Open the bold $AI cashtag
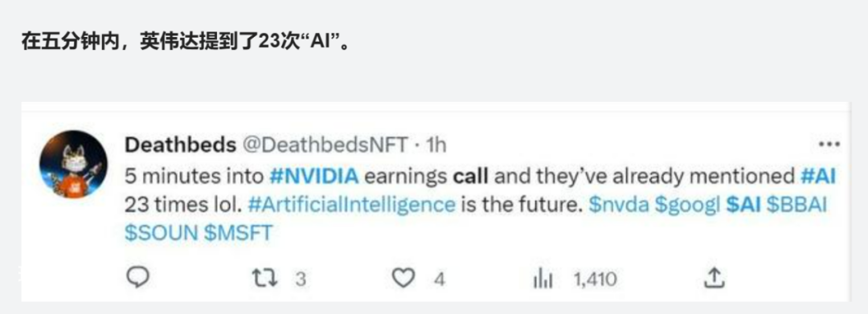 pos(743,205)
